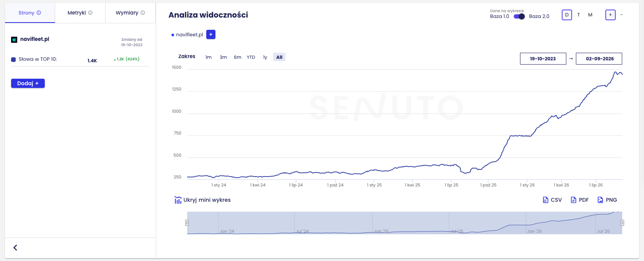The height and width of the screenshot is (261, 644).
Task: Collapse chart with Ukryj mini wykres
Action: [207, 200]
